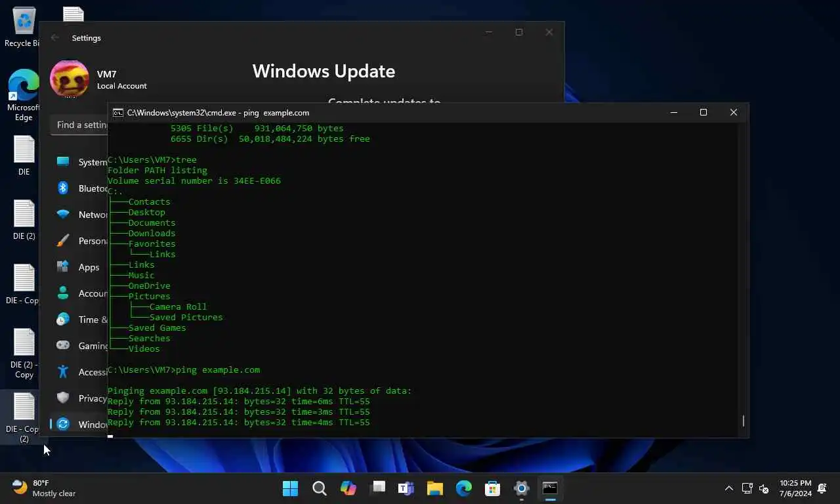This screenshot has width=840, height=504.
Task: Open the VM7 Local Account name
Action: pyautogui.click(x=121, y=80)
